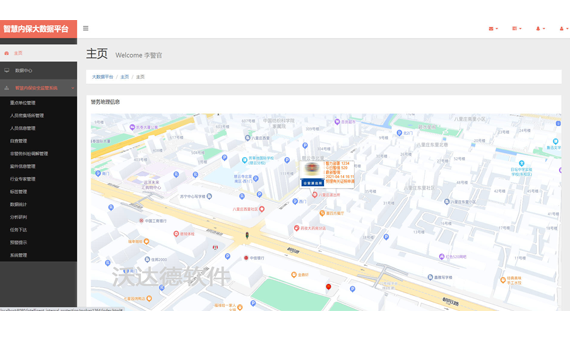Toggle the hamburger sidebar menu icon
Screen dimensions: 570x360
click(85, 28)
